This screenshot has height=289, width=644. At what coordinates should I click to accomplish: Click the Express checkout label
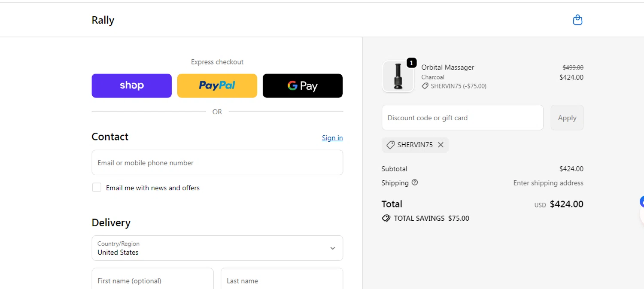[217, 62]
